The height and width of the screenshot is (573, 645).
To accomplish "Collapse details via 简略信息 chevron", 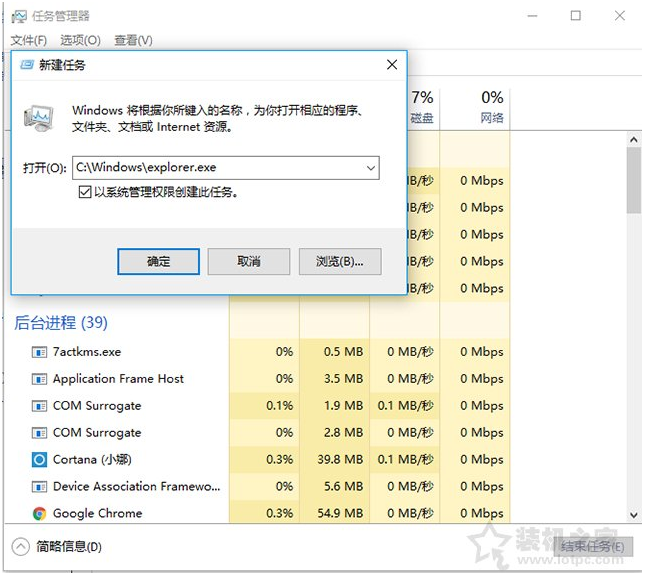I will click(20, 547).
